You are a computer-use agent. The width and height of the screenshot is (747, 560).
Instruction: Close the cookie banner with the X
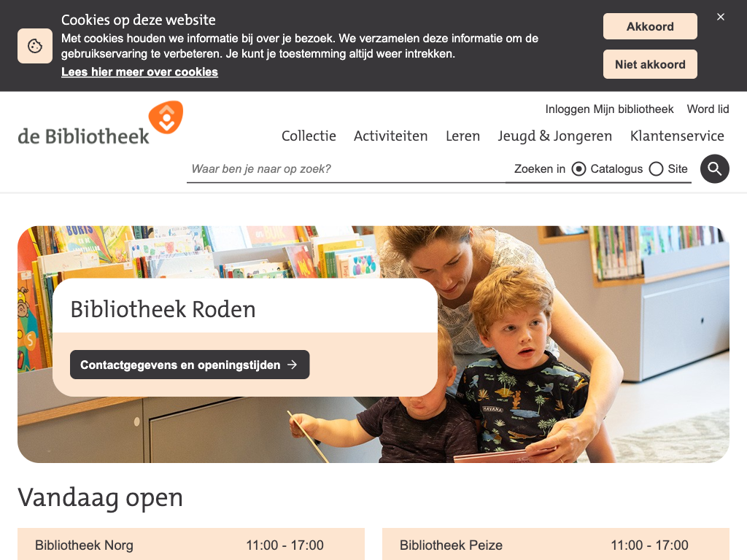720,17
